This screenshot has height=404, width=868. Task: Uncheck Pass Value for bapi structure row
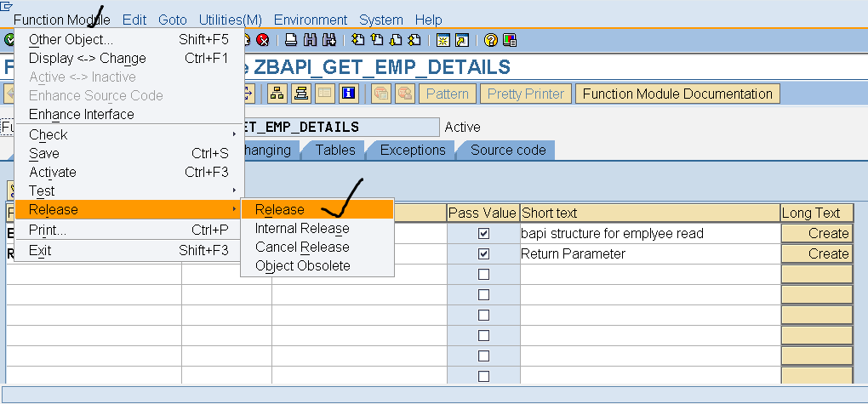[x=484, y=234]
